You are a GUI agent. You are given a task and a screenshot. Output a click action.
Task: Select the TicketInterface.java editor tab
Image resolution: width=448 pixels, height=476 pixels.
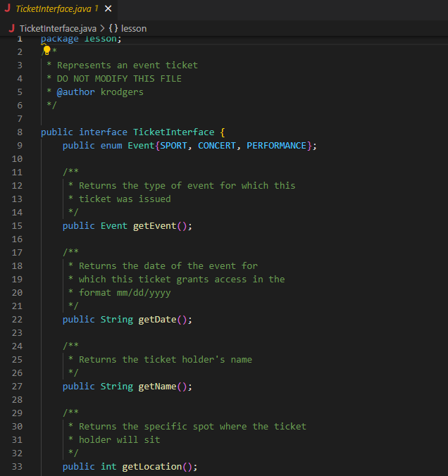58,9
